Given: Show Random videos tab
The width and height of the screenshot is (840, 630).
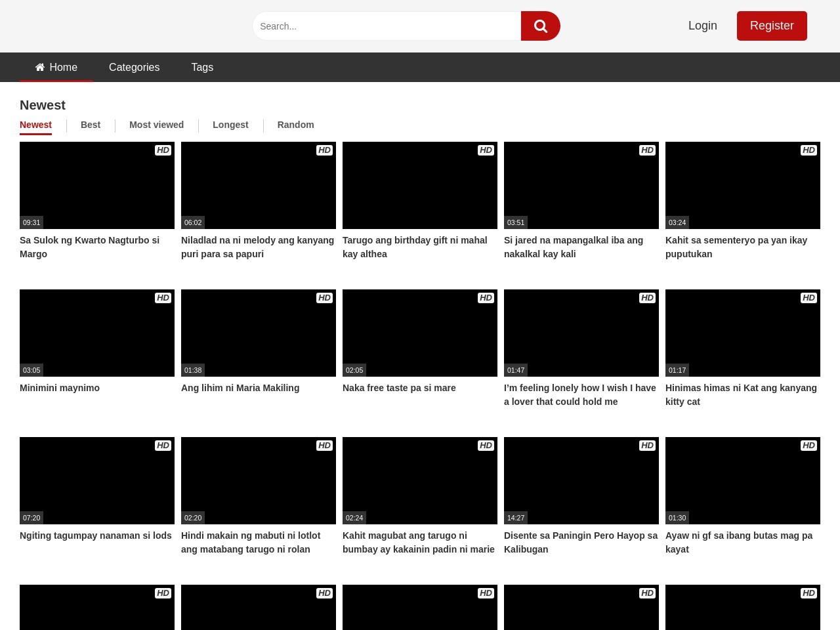Looking at the screenshot, I should [x=295, y=125].
